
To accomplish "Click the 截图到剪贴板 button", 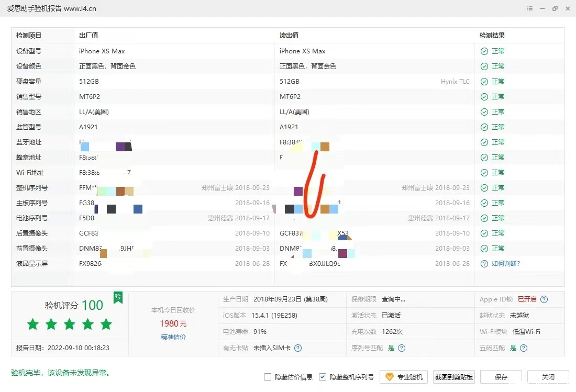I will (453, 377).
